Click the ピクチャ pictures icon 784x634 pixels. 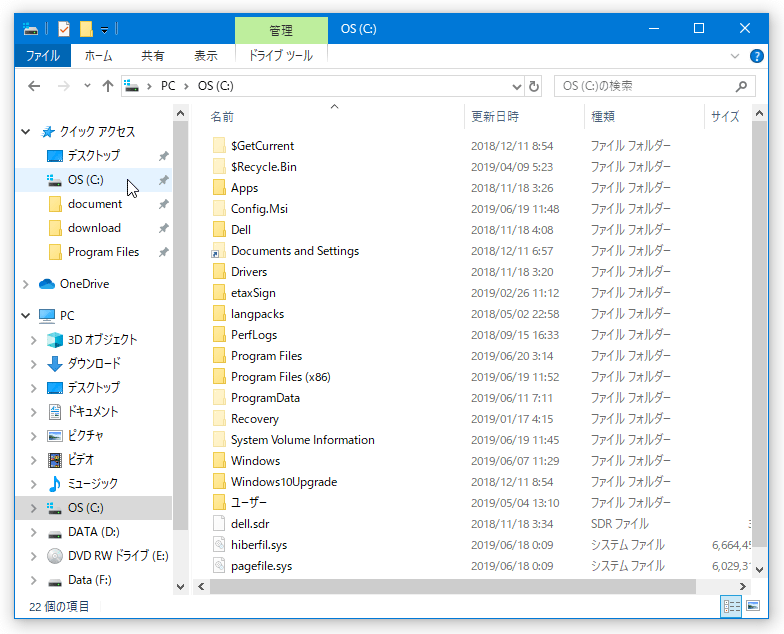(x=54, y=436)
